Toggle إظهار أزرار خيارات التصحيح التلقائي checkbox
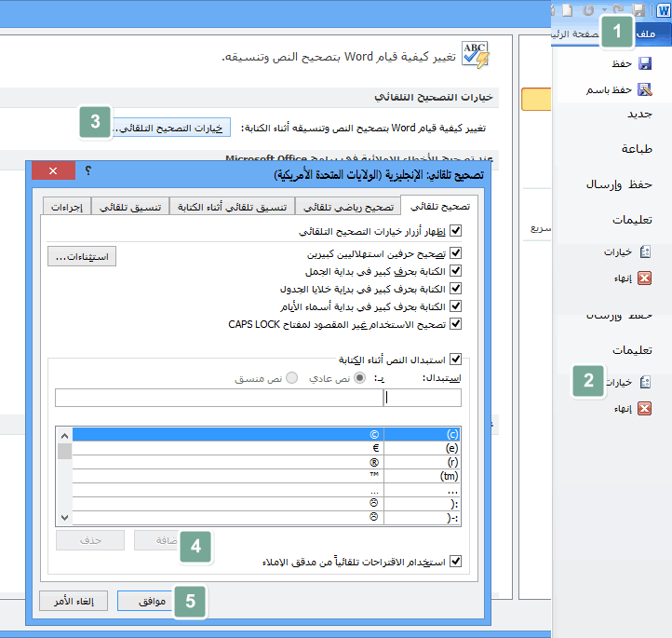This screenshot has height=638, width=672. click(455, 231)
